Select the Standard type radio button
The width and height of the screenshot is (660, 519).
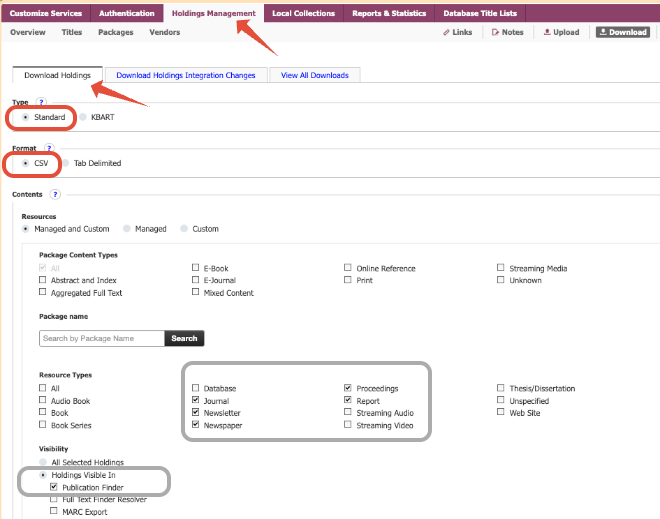point(26,117)
